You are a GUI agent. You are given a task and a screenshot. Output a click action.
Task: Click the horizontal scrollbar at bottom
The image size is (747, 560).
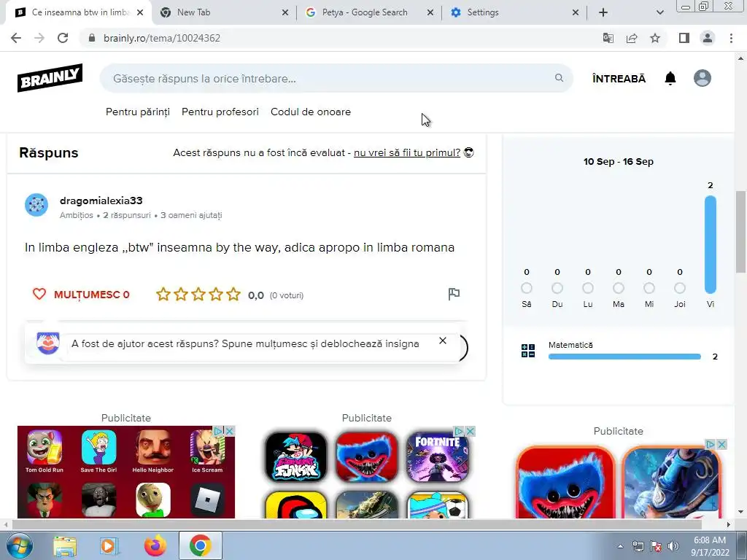tap(356, 525)
